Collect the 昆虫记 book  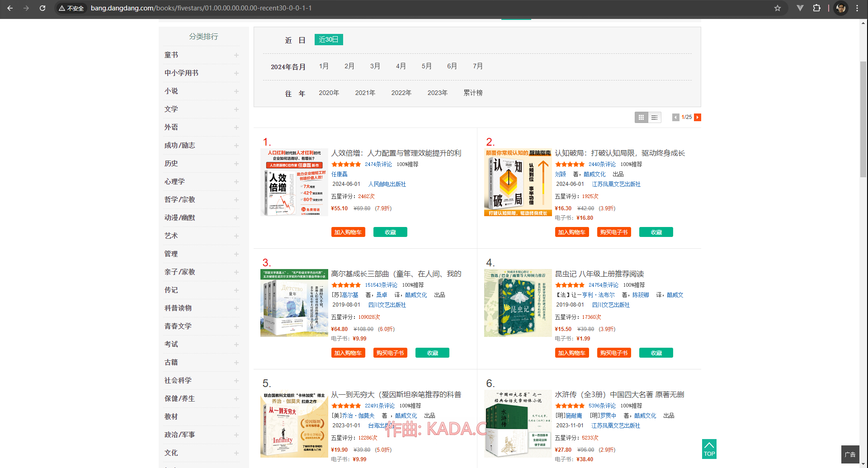(656, 353)
